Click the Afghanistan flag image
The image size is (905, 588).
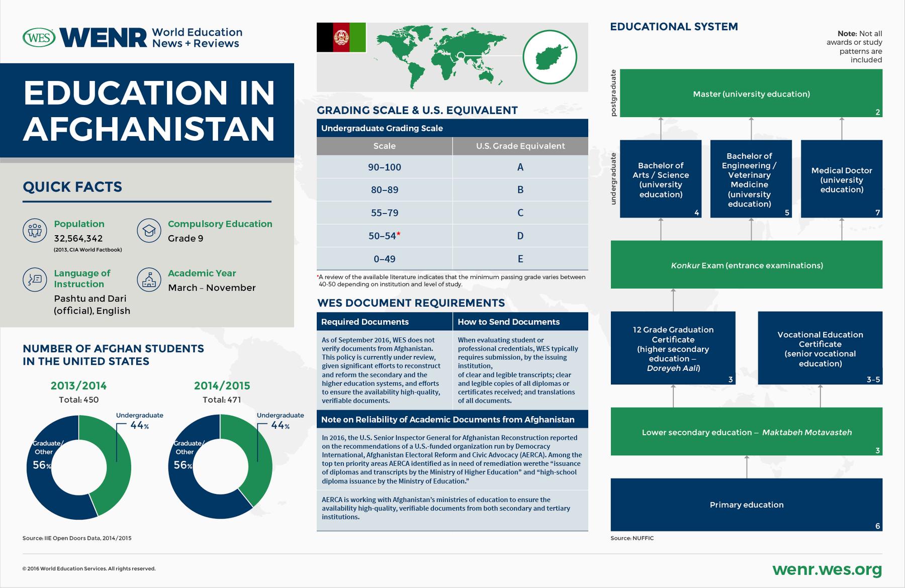click(341, 38)
